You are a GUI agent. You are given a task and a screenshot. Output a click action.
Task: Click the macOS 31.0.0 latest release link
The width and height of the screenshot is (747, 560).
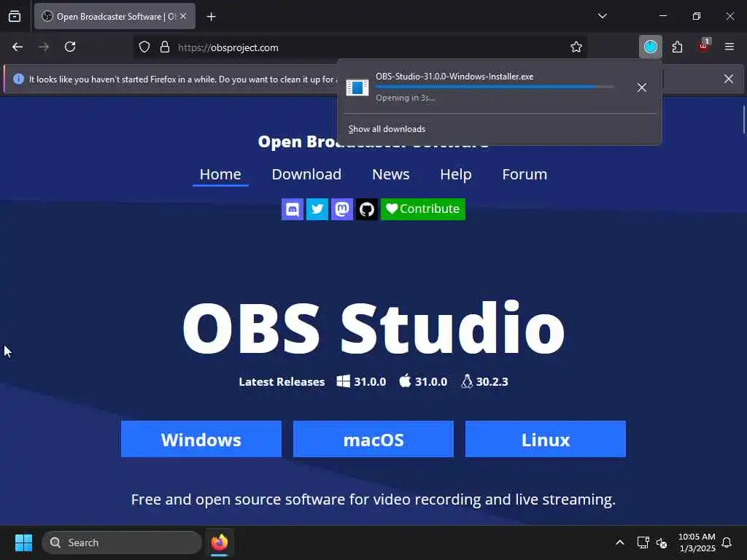click(423, 381)
